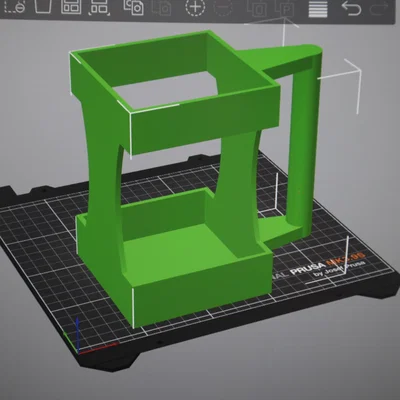Click the Delete all trash bin icon
Image resolution: width=400 pixels, height=400 pixels.
point(43,6)
